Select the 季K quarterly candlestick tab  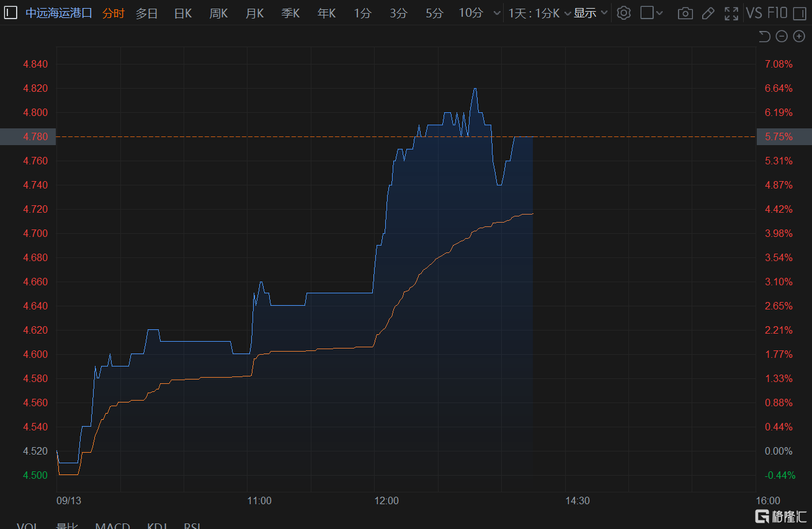coord(291,13)
